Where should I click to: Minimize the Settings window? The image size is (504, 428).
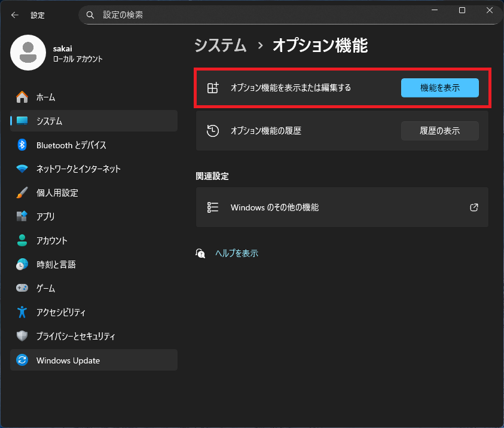pos(435,10)
